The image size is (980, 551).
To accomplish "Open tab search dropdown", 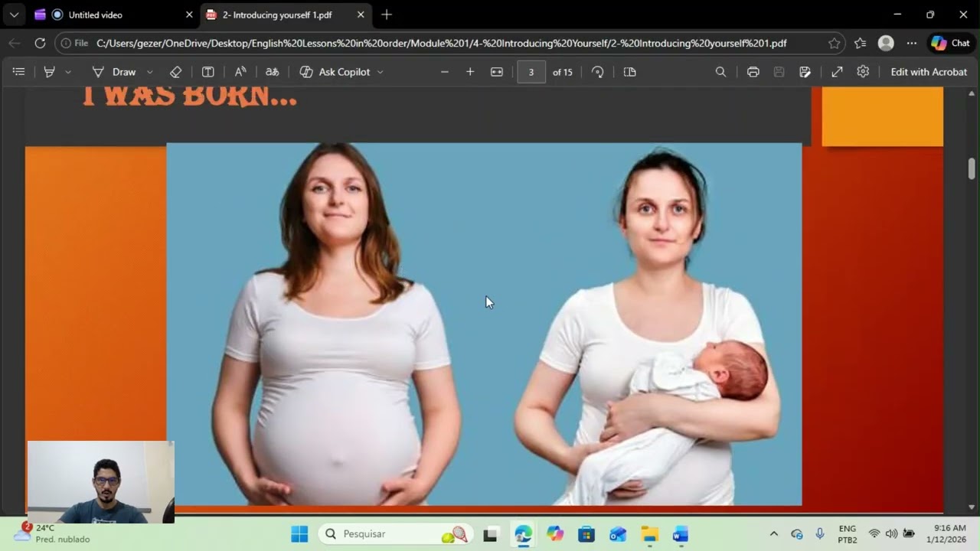I will (x=14, y=15).
